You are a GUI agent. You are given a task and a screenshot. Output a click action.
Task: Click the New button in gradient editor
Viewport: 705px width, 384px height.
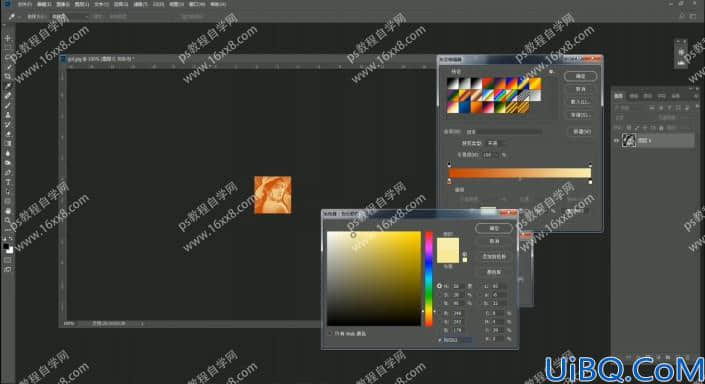pyautogui.click(x=581, y=132)
